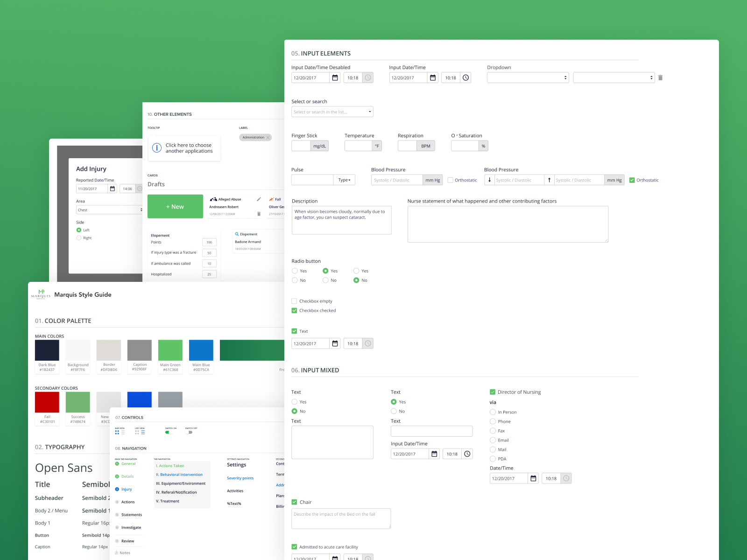
Task: Uncheck the Chair checkbox
Action: click(x=294, y=502)
